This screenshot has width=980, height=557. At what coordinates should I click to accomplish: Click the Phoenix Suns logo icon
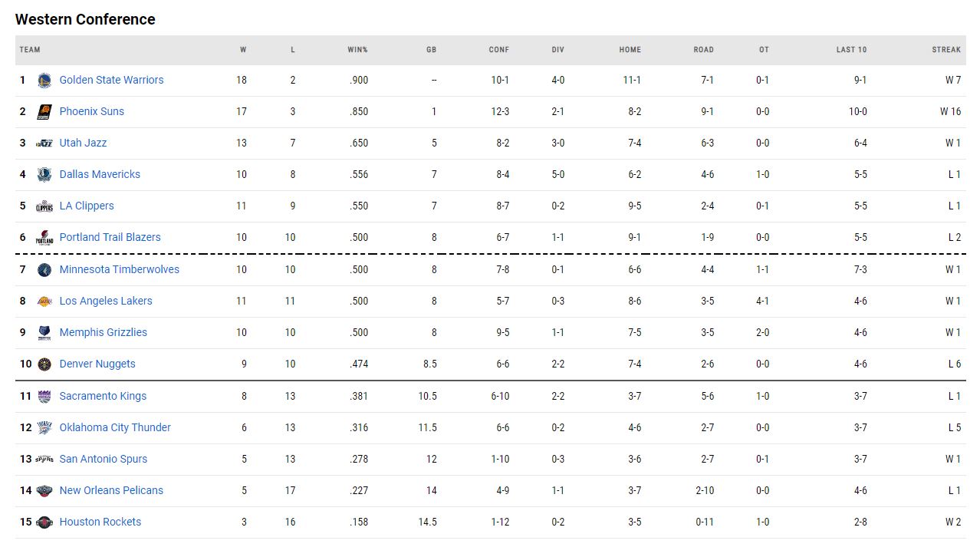click(44, 111)
